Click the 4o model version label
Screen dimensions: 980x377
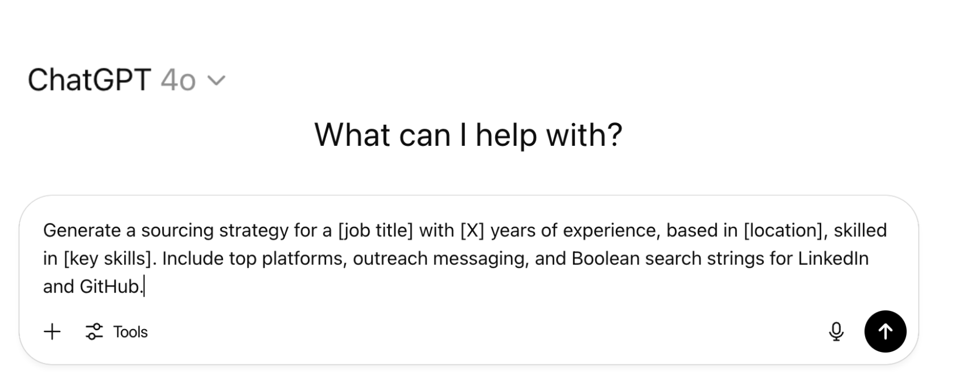178,80
